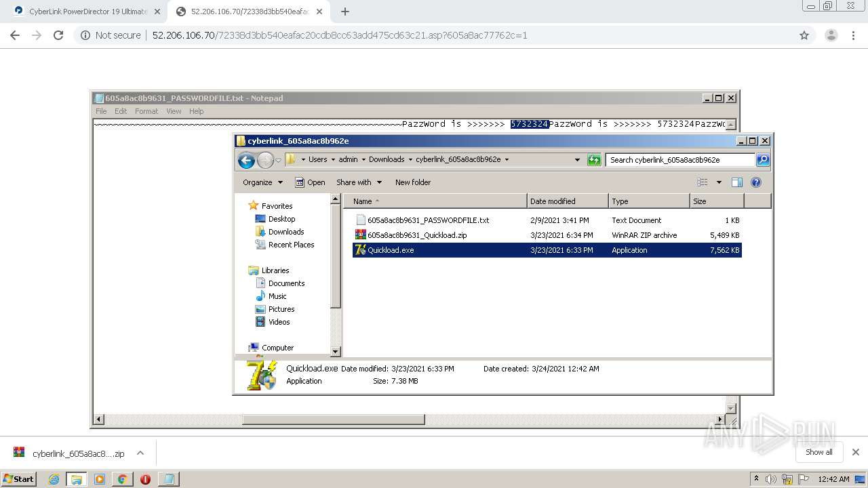The height and width of the screenshot is (488, 868).
Task: Click the search magnifier icon in Explorer
Action: [763, 160]
